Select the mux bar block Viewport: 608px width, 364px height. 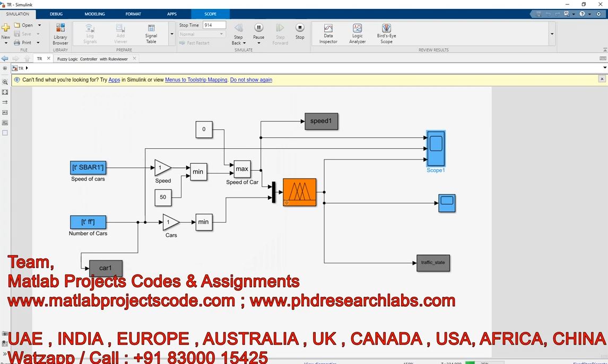[274, 192]
